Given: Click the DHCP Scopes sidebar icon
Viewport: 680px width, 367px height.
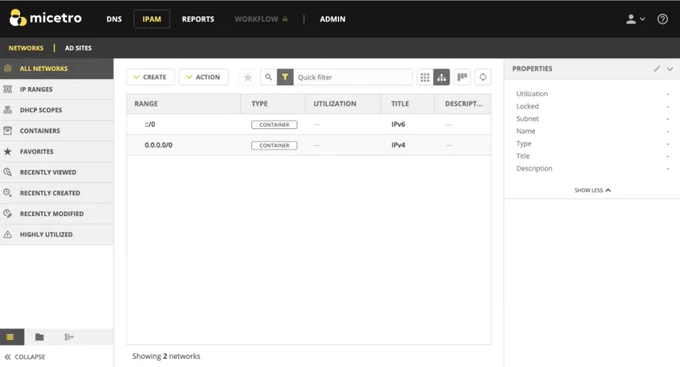Looking at the screenshot, I should (7, 110).
